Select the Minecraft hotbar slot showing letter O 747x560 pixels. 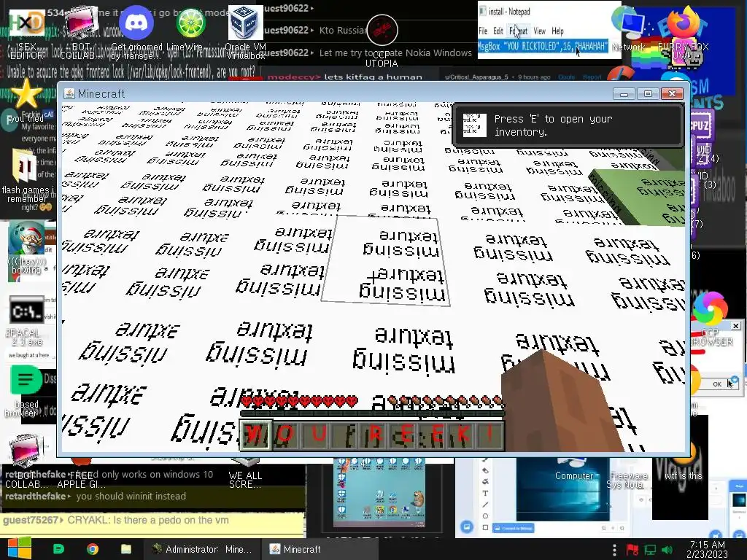pyautogui.click(x=285, y=435)
